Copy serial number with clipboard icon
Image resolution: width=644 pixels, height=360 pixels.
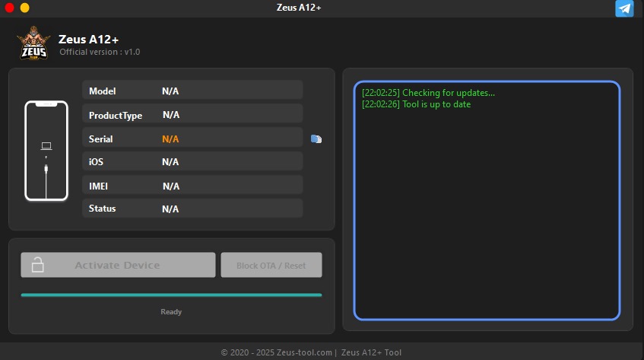pos(316,139)
